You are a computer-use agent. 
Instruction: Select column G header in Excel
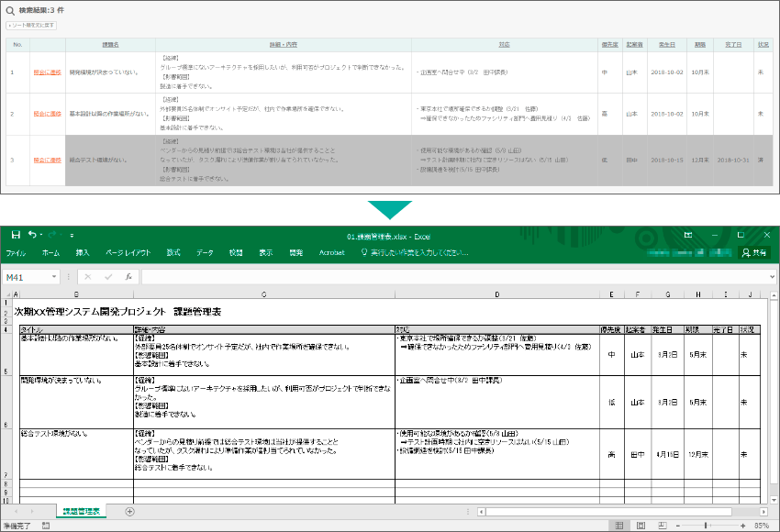667,294
